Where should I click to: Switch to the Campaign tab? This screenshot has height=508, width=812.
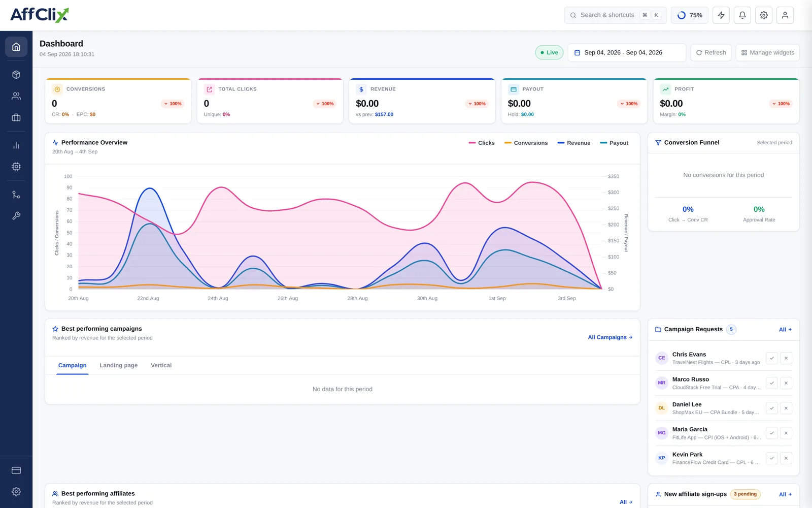[x=73, y=365]
